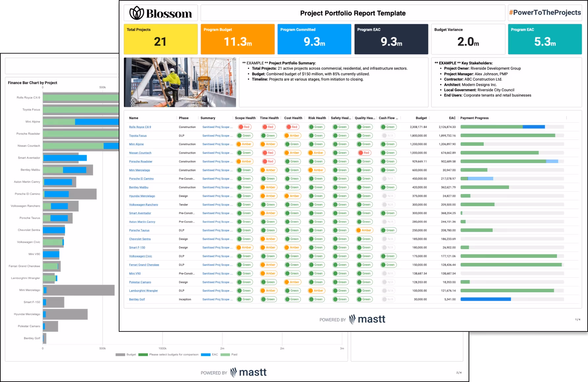Image resolution: width=588 pixels, height=382 pixels.
Task: Click the Red quality health badge for Nissan Countach
Action: point(364,153)
